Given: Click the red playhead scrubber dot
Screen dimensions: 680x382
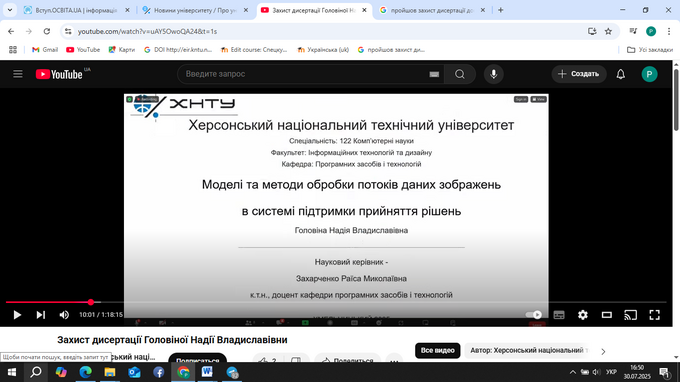Looking at the screenshot, I should [x=91, y=302].
